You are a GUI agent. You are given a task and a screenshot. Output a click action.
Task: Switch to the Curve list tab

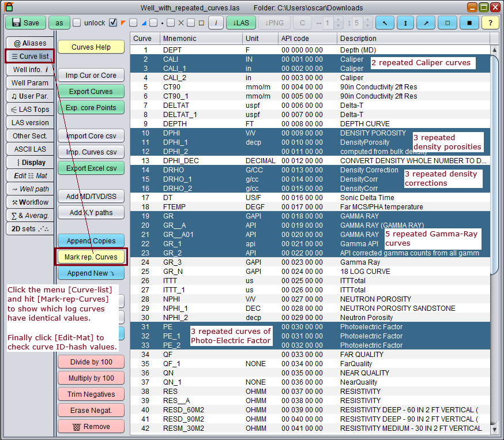29,55
